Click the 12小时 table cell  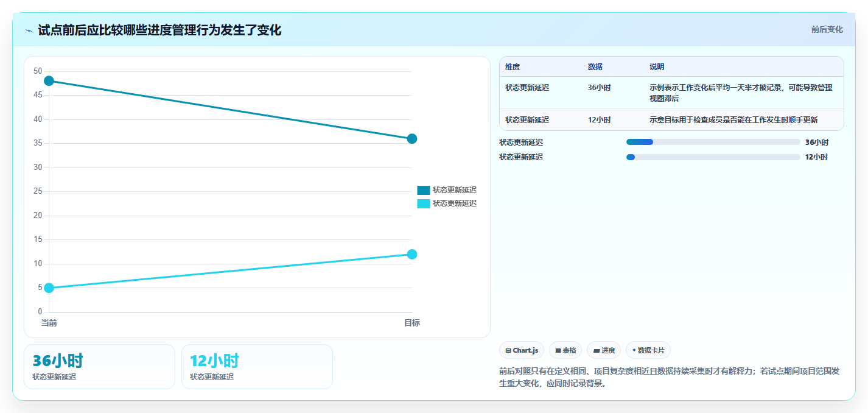coord(600,120)
